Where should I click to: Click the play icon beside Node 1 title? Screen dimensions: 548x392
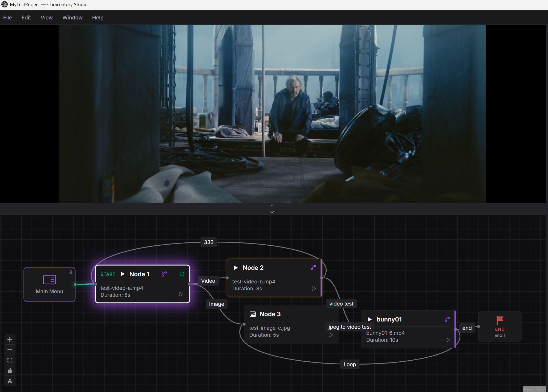pyautogui.click(x=123, y=274)
